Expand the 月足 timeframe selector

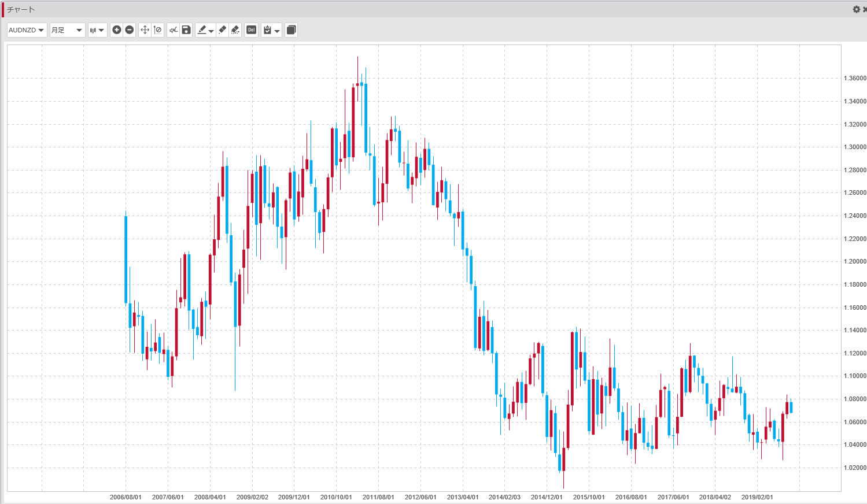pyautogui.click(x=67, y=30)
